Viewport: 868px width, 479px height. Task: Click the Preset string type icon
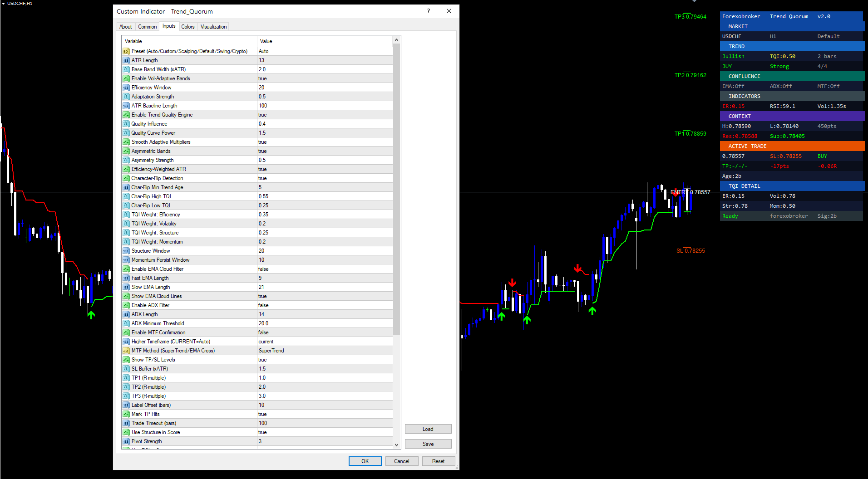coord(126,51)
